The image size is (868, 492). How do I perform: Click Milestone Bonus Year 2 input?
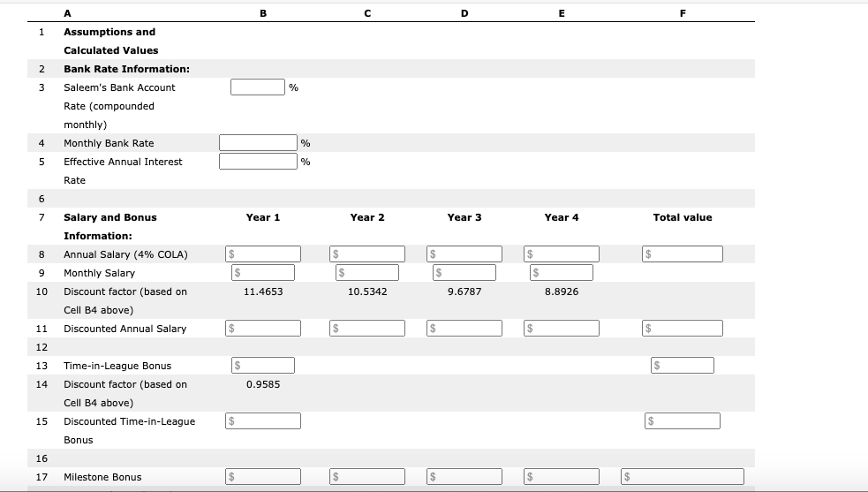[367, 476]
